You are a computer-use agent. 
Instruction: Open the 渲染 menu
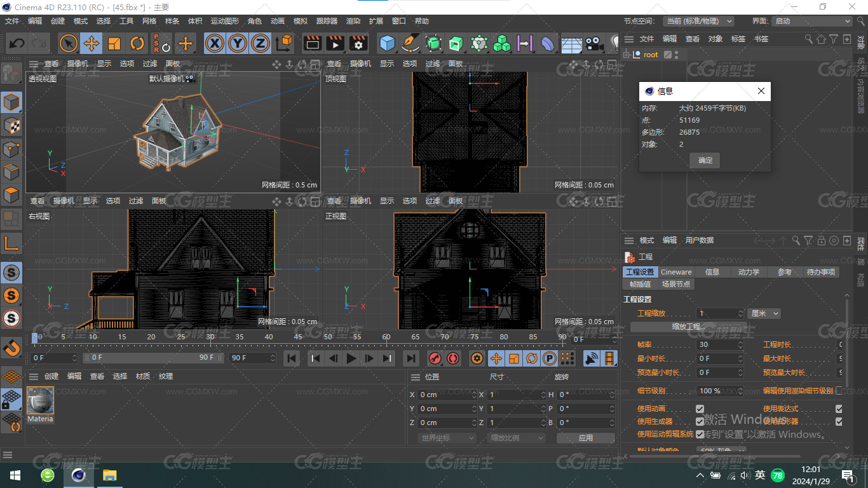(353, 21)
